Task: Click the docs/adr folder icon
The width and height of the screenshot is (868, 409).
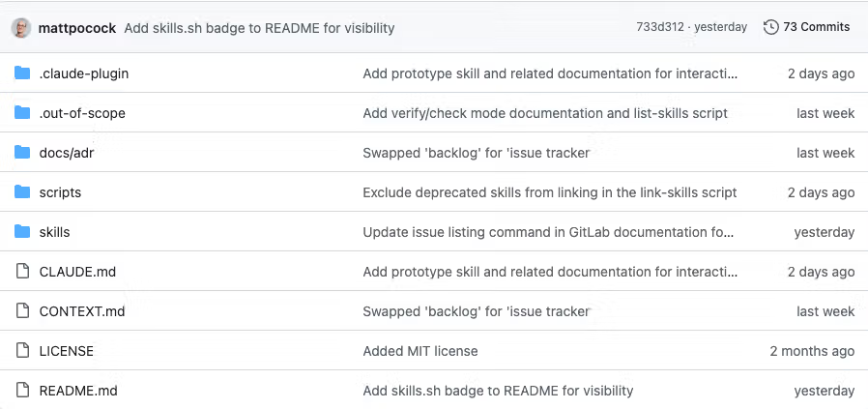Action: pyautogui.click(x=22, y=152)
